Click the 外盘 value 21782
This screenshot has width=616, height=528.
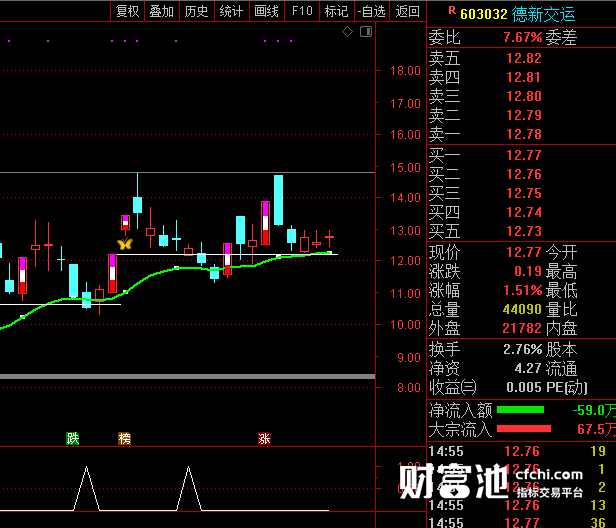point(522,328)
